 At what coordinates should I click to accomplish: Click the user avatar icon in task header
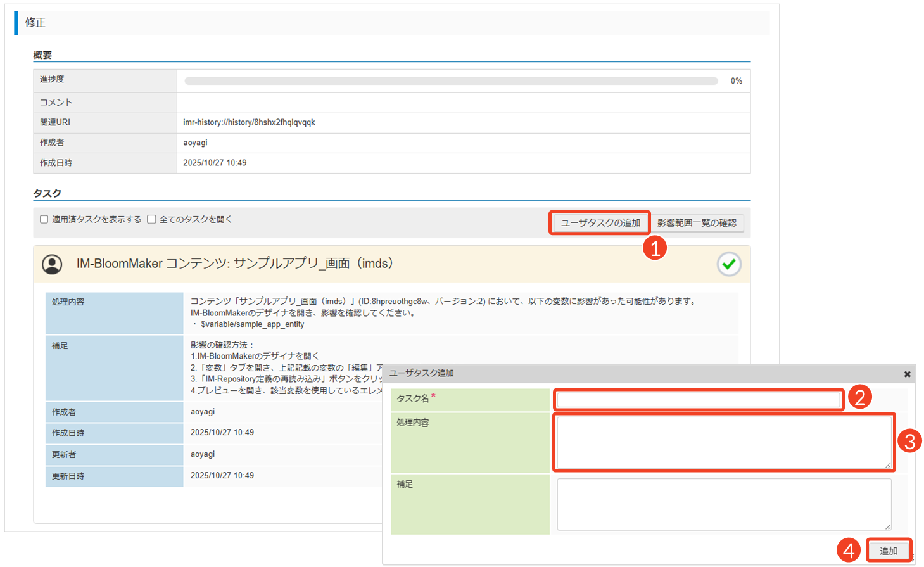[x=52, y=264]
